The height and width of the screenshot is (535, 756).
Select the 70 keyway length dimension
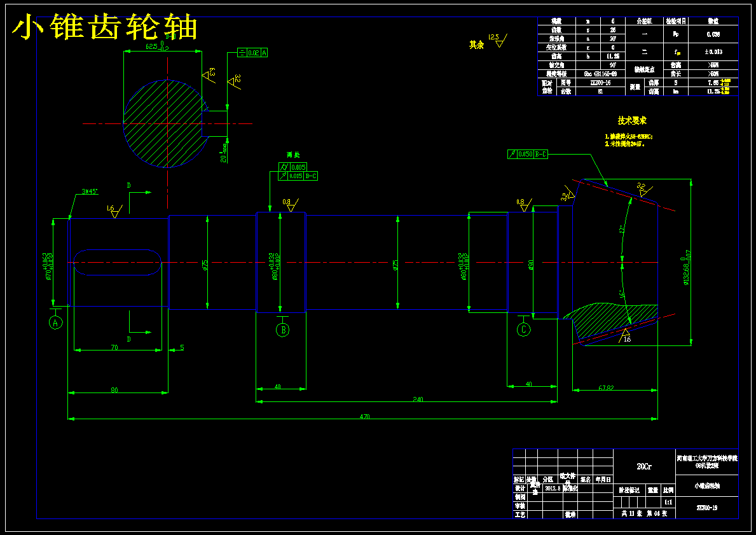pyautogui.click(x=114, y=347)
